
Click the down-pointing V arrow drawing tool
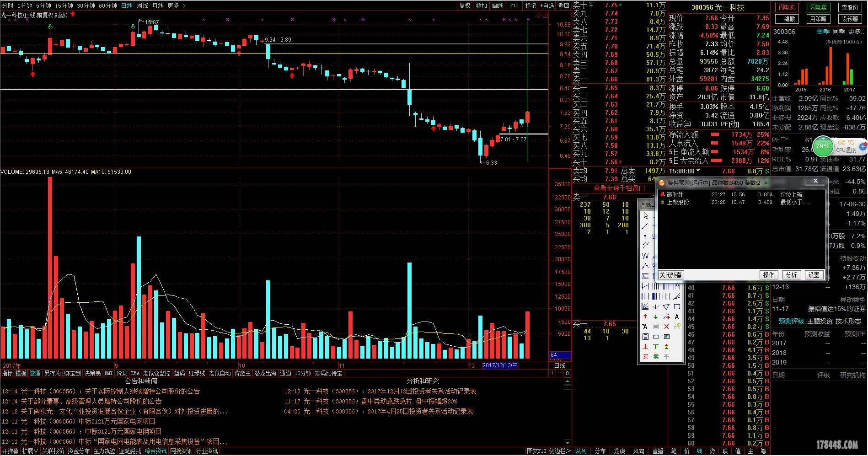pos(656,306)
